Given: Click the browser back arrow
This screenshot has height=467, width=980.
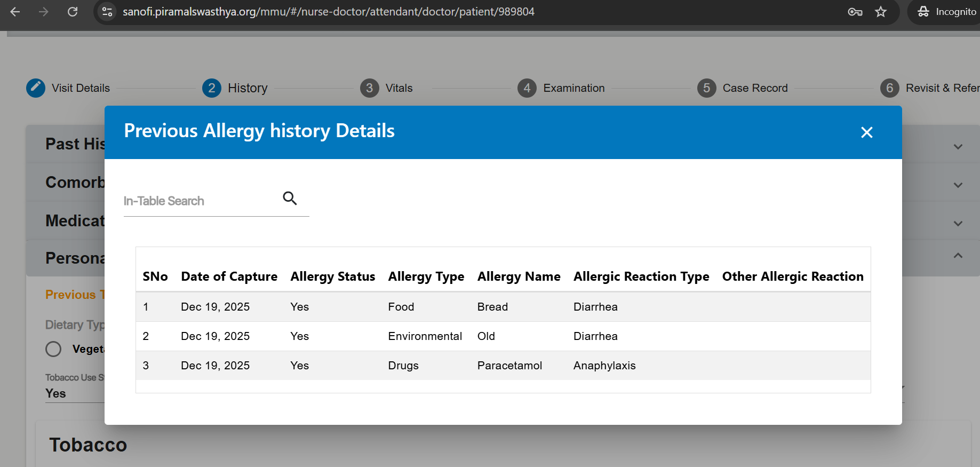Looking at the screenshot, I should 15,12.
